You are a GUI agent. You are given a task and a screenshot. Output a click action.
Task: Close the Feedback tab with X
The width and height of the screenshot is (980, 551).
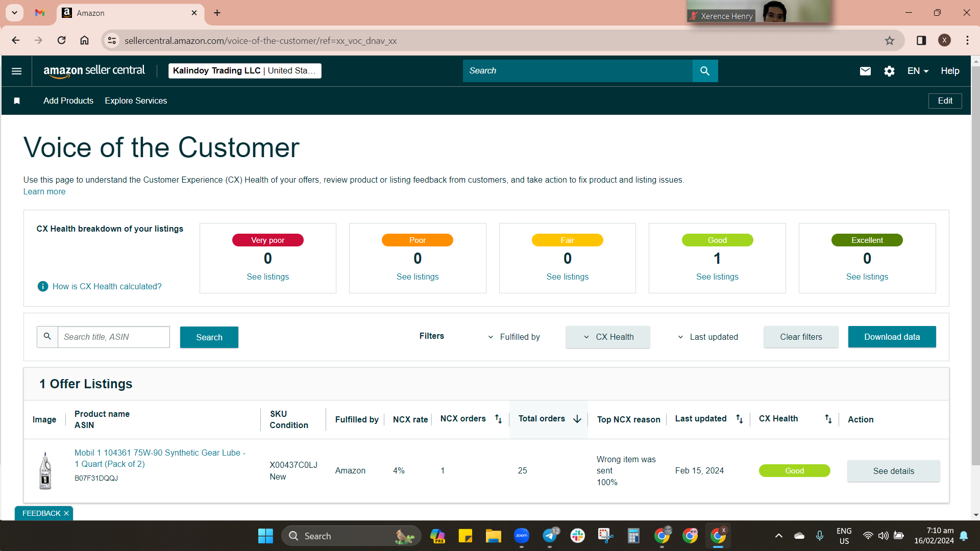(x=66, y=513)
